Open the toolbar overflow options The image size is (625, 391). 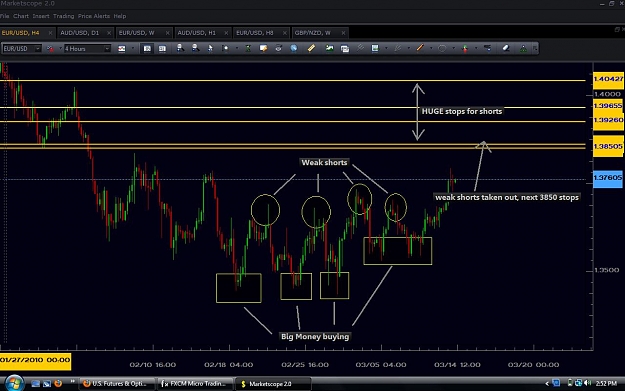click(x=535, y=49)
